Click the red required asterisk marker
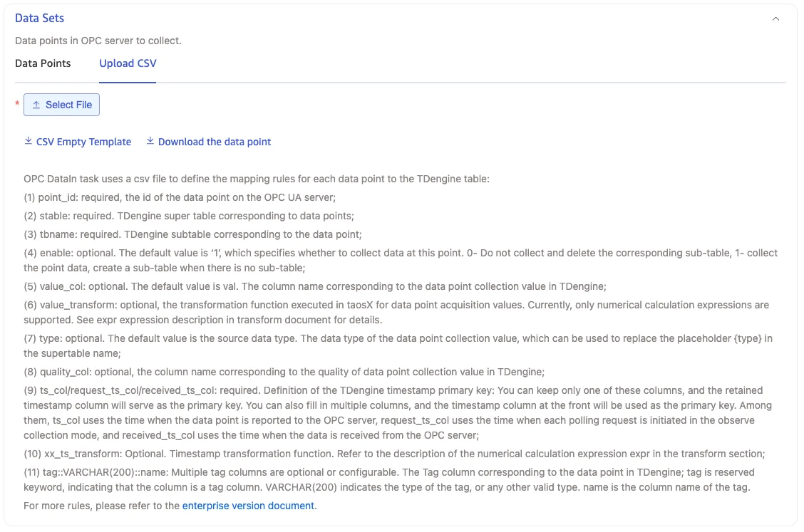Viewport: 804px width, 532px height. (x=17, y=104)
